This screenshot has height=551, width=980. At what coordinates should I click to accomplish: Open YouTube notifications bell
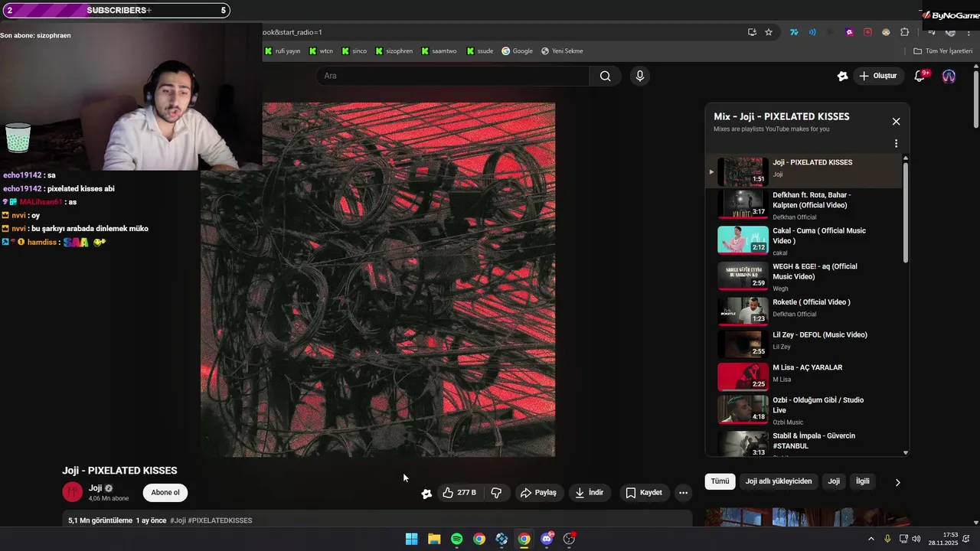920,76
